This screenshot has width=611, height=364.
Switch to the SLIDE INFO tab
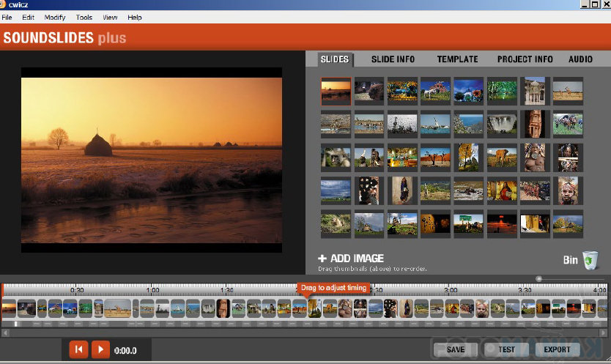point(393,59)
